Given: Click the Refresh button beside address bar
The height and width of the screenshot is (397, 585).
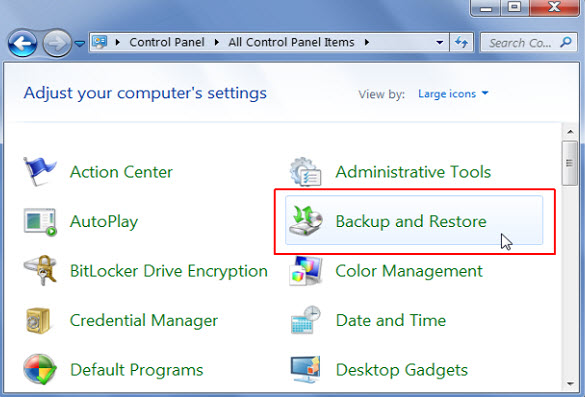Looking at the screenshot, I should pos(462,43).
